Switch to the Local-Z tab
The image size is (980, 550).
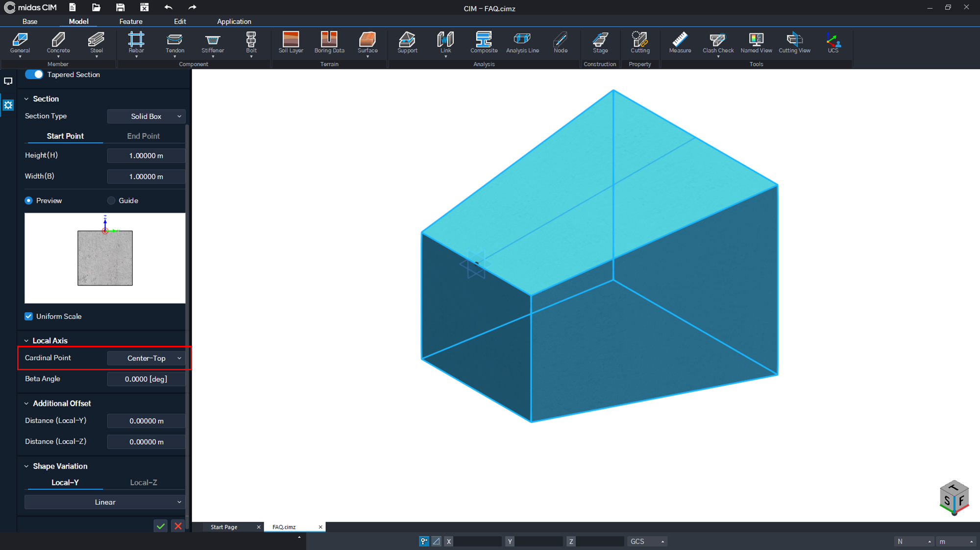click(144, 482)
